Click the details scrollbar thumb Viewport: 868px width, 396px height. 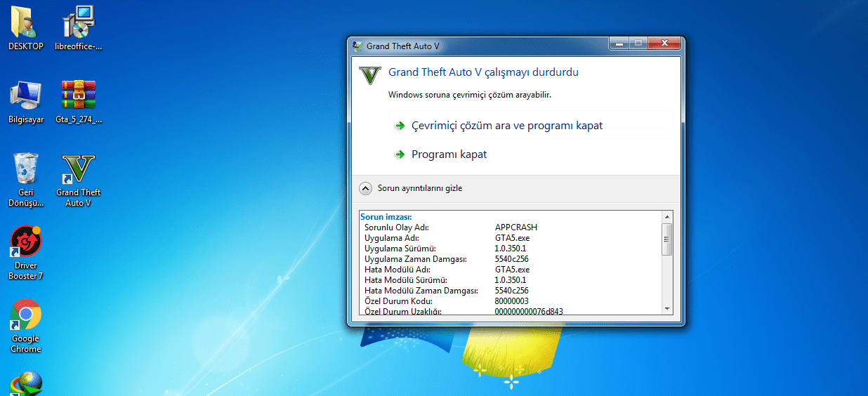667,239
